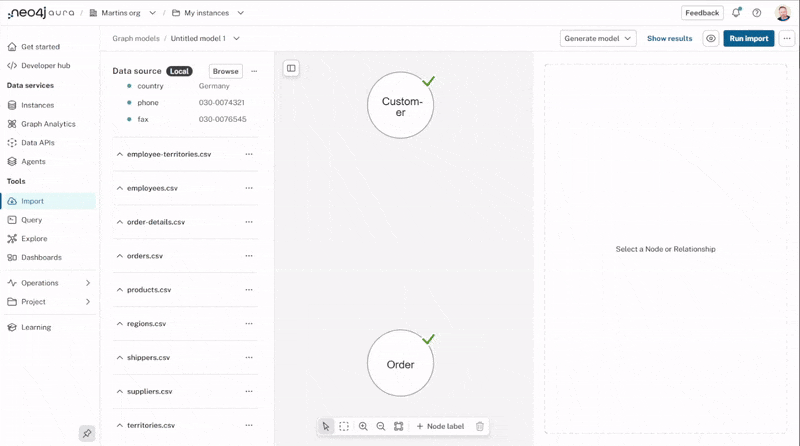Fit the graph to screen
The height and width of the screenshot is (446, 800).
click(x=398, y=426)
